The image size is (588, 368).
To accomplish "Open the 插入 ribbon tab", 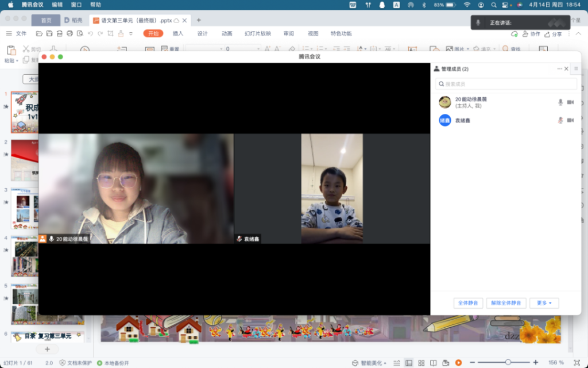I will point(178,33).
